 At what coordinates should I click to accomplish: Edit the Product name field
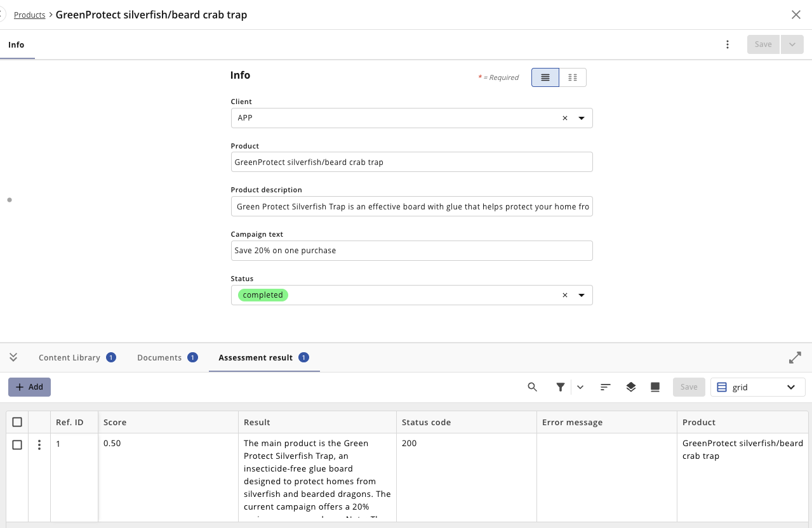pos(411,162)
